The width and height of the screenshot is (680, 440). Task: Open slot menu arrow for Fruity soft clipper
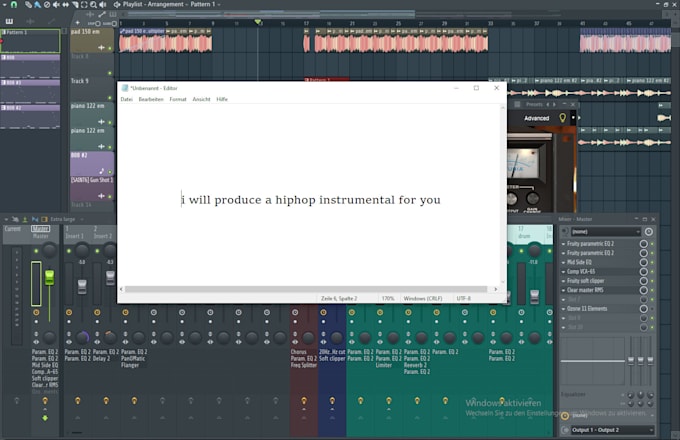pyautogui.click(x=563, y=281)
